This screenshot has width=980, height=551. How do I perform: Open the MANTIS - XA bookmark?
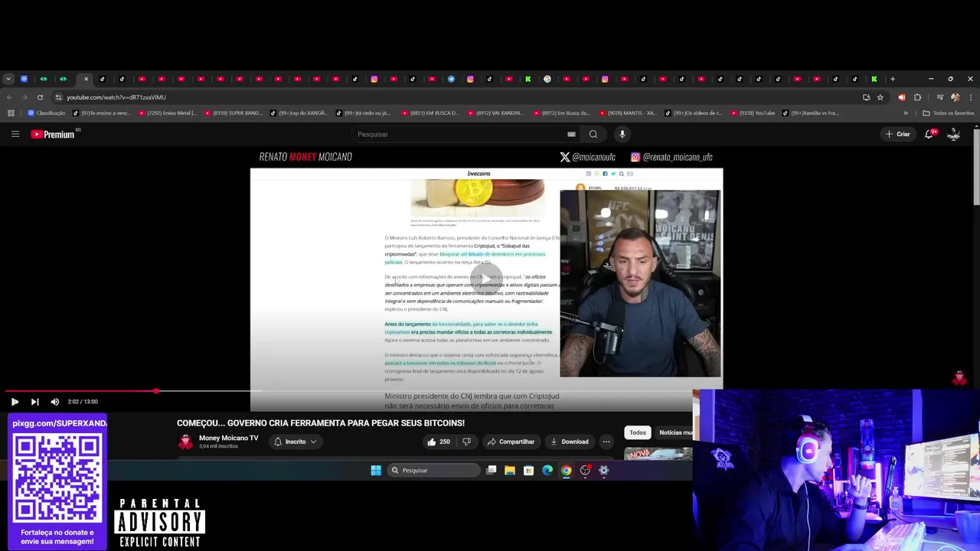click(627, 113)
